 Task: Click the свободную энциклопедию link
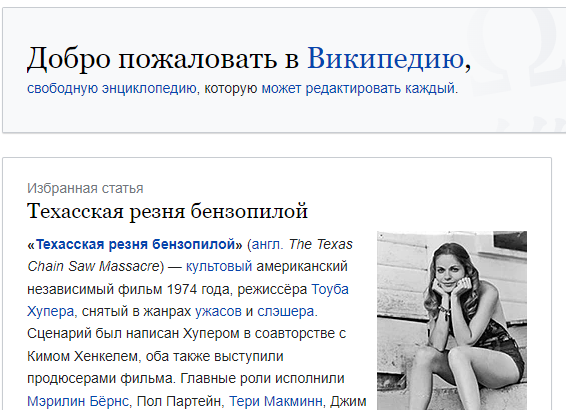(x=112, y=88)
